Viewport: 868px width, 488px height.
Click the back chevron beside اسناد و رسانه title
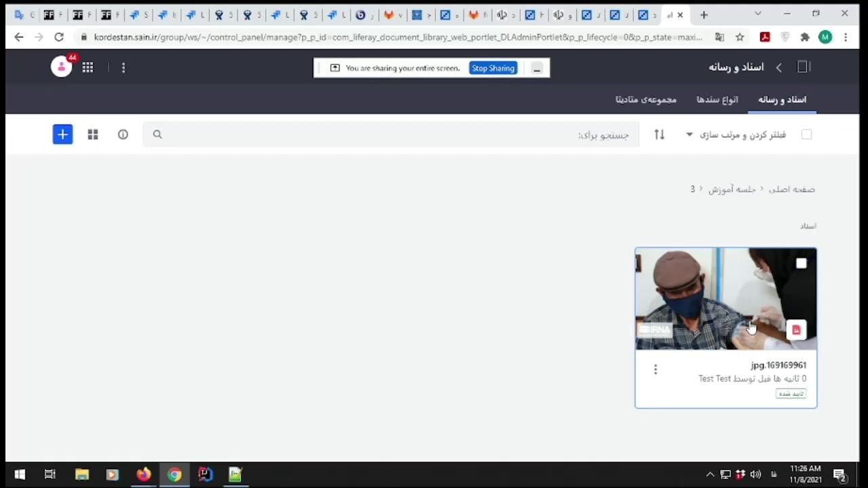click(778, 67)
